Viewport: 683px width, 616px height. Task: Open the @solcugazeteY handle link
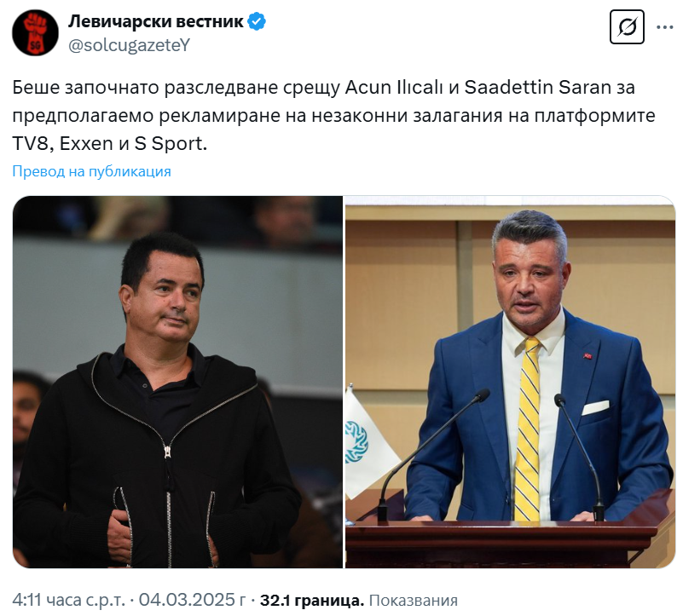130,45
